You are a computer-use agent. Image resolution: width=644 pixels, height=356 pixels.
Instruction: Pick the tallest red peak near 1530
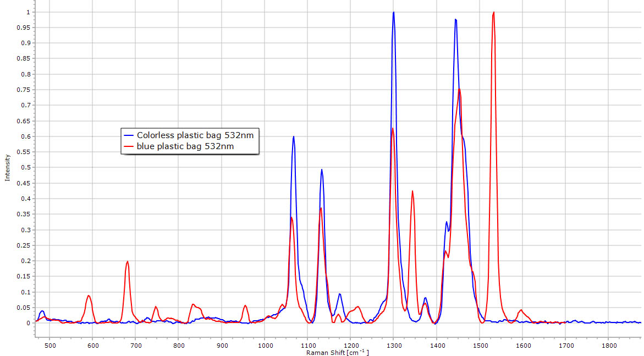(x=494, y=13)
